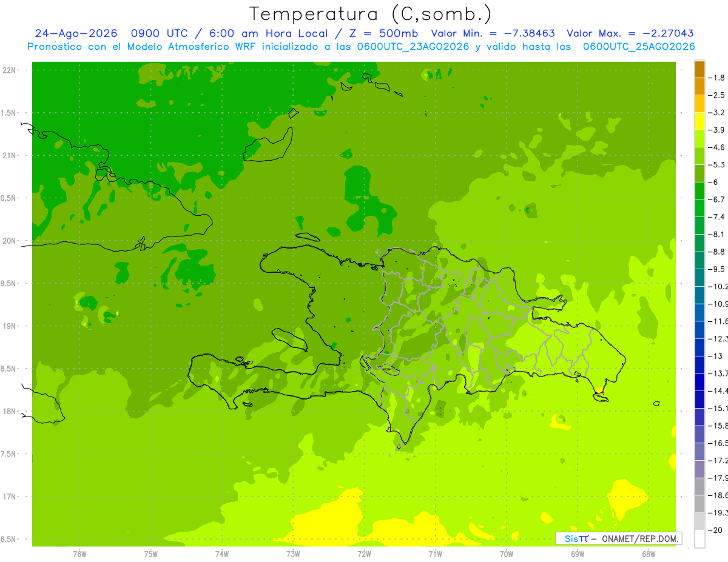Click the 'Temperatura (C,somb.)' chart title

(x=371, y=14)
